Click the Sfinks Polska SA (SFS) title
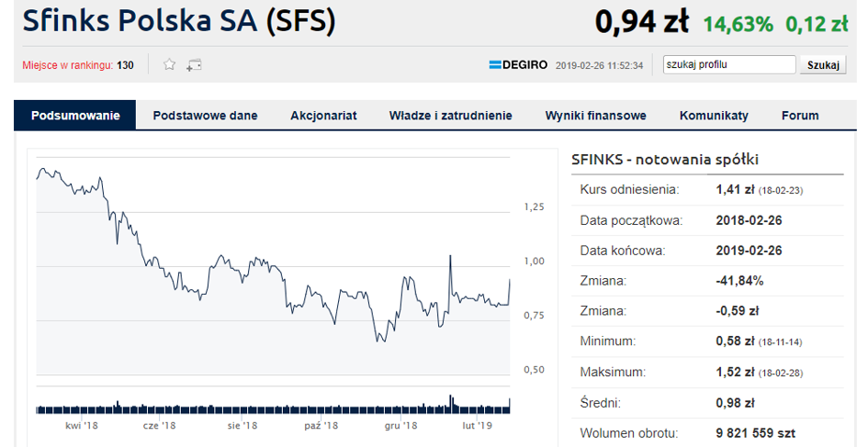This screenshot has height=447, width=868. pos(179,21)
